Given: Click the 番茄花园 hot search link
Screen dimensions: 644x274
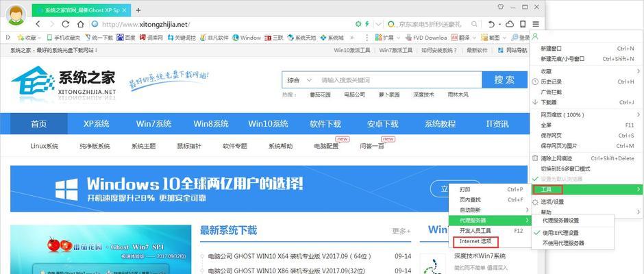Looking at the screenshot, I should point(320,95).
